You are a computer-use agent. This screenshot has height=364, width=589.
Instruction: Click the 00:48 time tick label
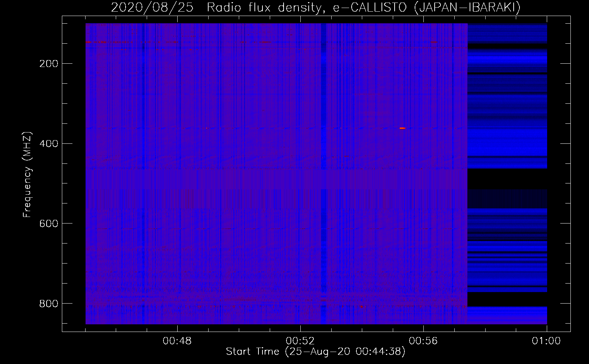[177, 341]
